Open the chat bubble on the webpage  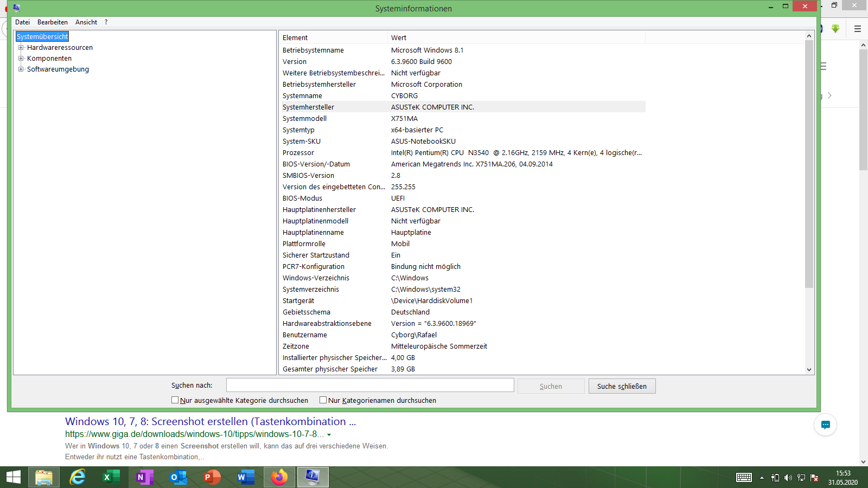coord(826,425)
